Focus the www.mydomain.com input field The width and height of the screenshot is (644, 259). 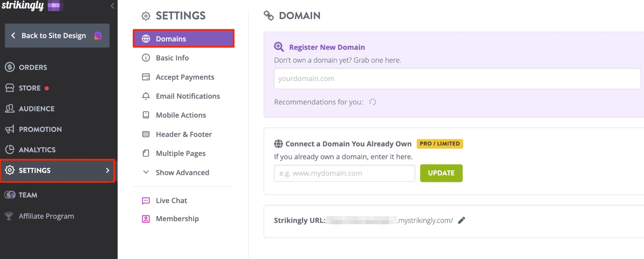pos(345,173)
